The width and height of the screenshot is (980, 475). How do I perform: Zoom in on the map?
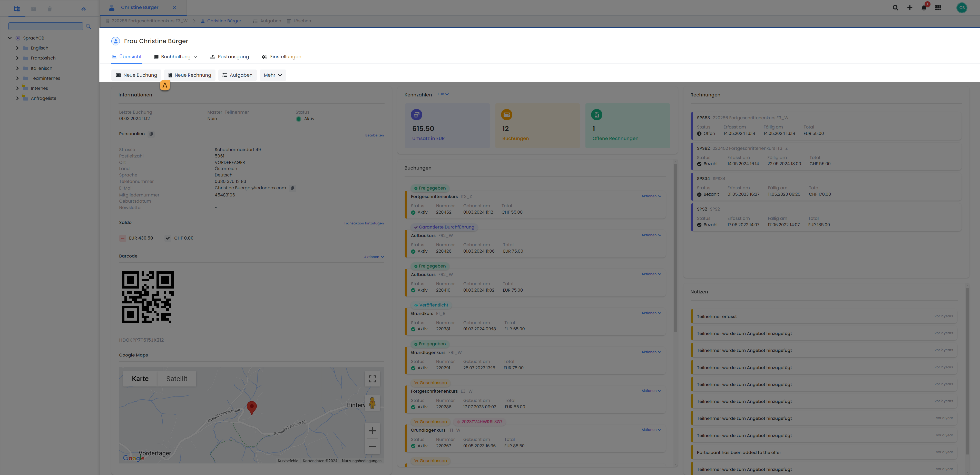[x=372, y=431]
